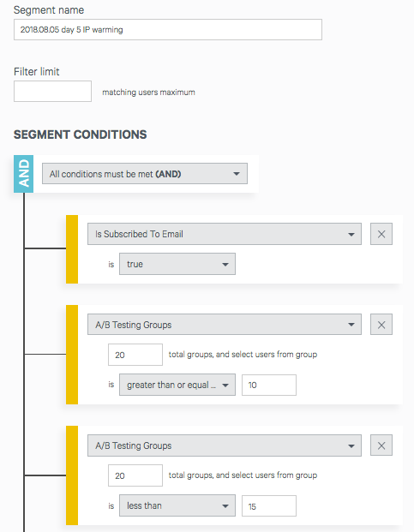414x532 pixels.
Task: Open the Is Subscribed To Email filter dropdown
Action: click(x=225, y=234)
